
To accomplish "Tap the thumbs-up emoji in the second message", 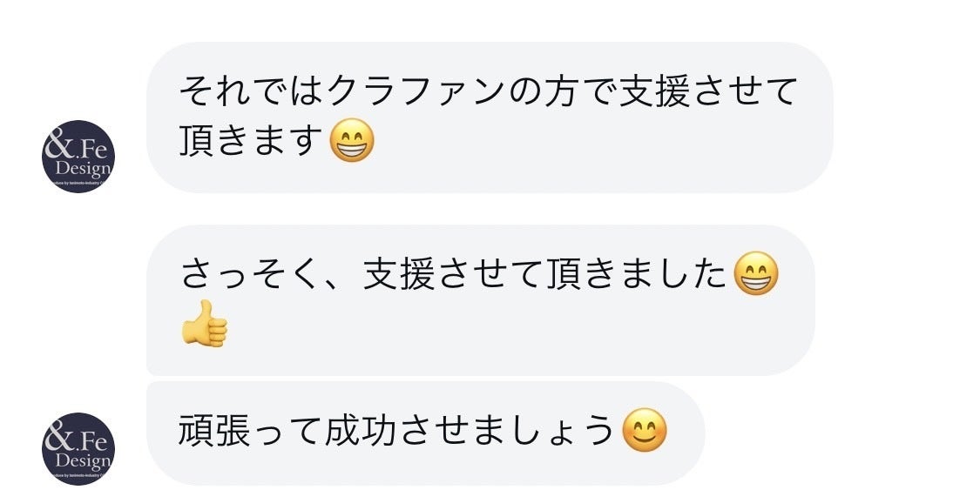I will point(205,323).
